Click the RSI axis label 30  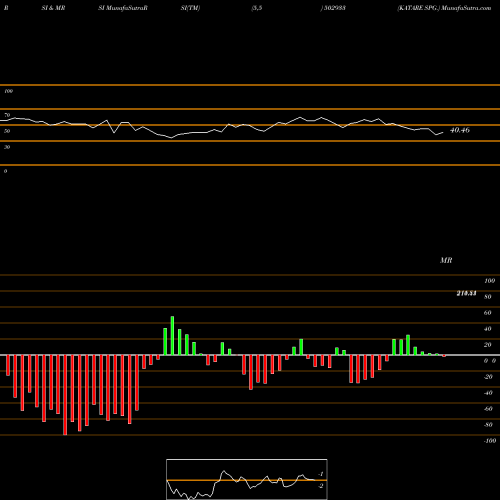coord(7,147)
